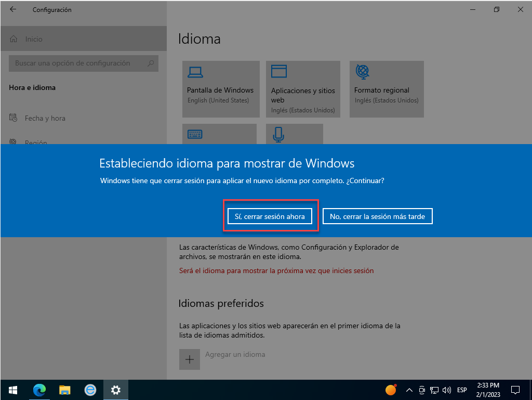The height and width of the screenshot is (400, 532).
Task: Open the volume speaker tray icon
Action: (x=447, y=390)
